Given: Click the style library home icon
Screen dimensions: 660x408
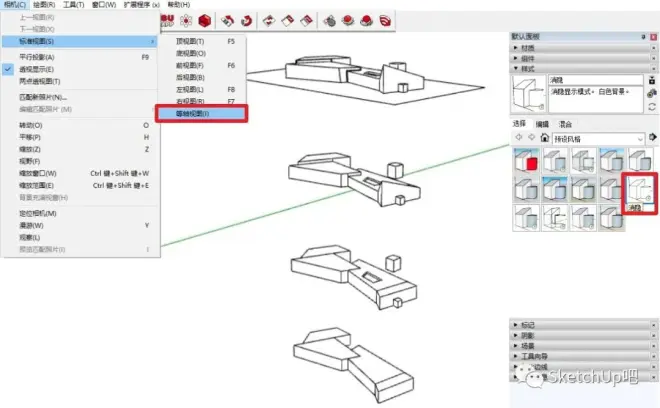Looking at the screenshot, I should [545, 137].
